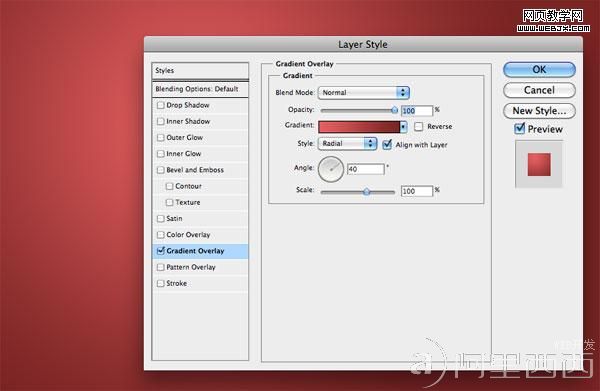Screen dimensions: 600x391
Task: Click the Scale slider handle
Action: tap(367, 191)
